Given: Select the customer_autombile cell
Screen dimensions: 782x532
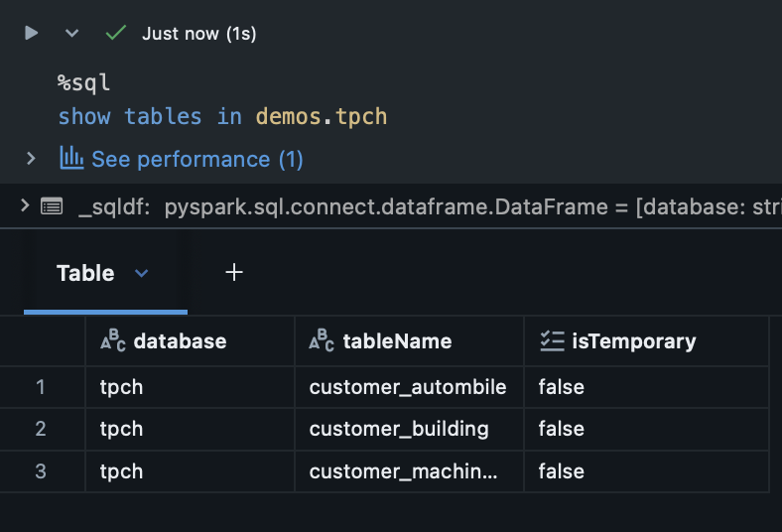Looking at the screenshot, I should 408,387.
